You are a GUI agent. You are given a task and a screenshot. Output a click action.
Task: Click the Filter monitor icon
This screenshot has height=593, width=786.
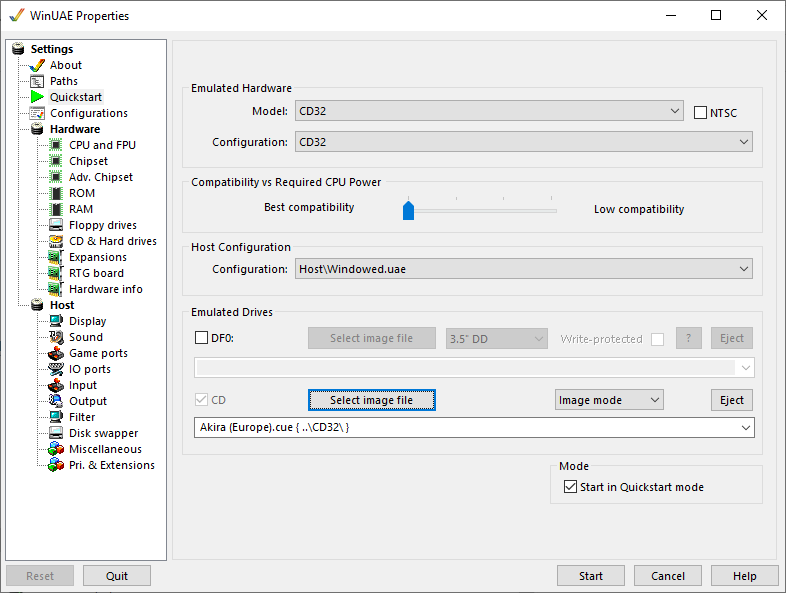coord(56,417)
